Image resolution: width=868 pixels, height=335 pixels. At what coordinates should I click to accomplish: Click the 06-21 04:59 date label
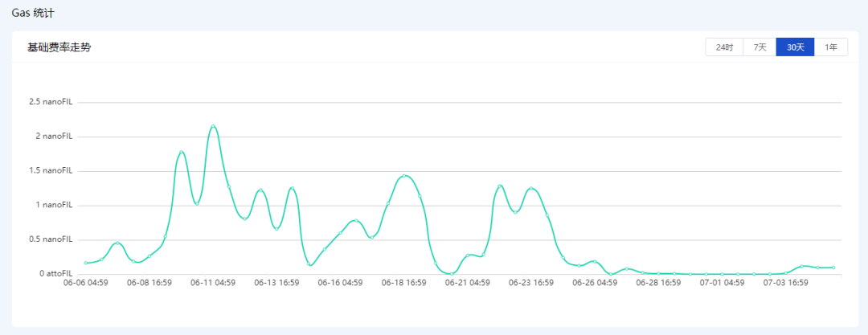click(x=468, y=283)
